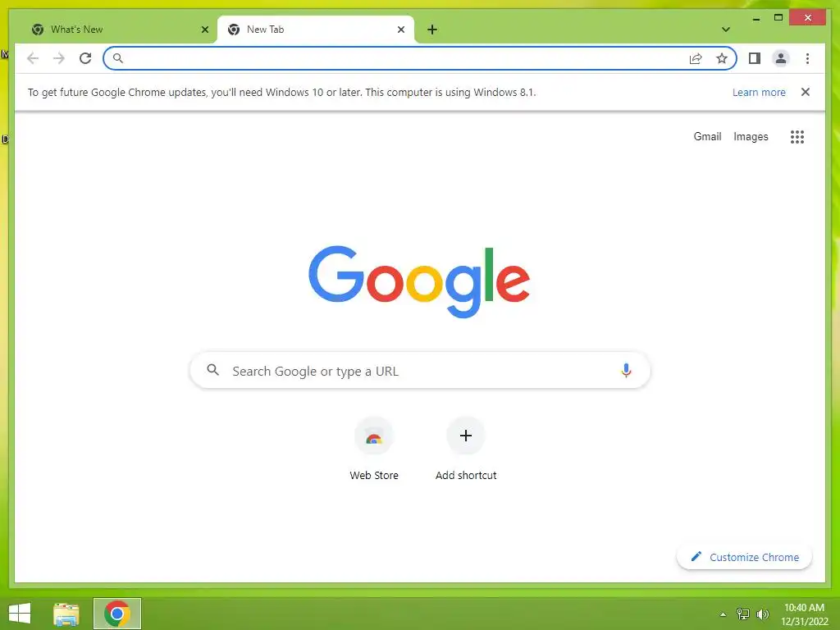This screenshot has height=630, width=840.
Task: Maximize the Chrome window
Action: point(778,18)
